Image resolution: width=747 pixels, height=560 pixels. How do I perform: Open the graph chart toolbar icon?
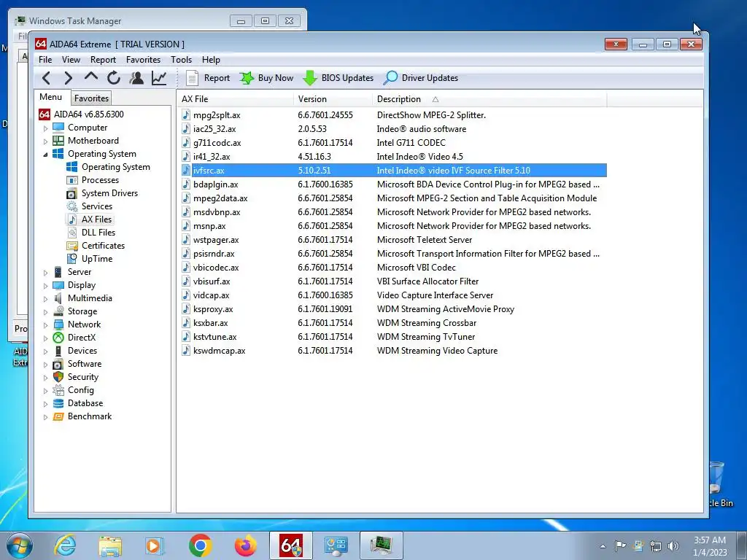159,77
